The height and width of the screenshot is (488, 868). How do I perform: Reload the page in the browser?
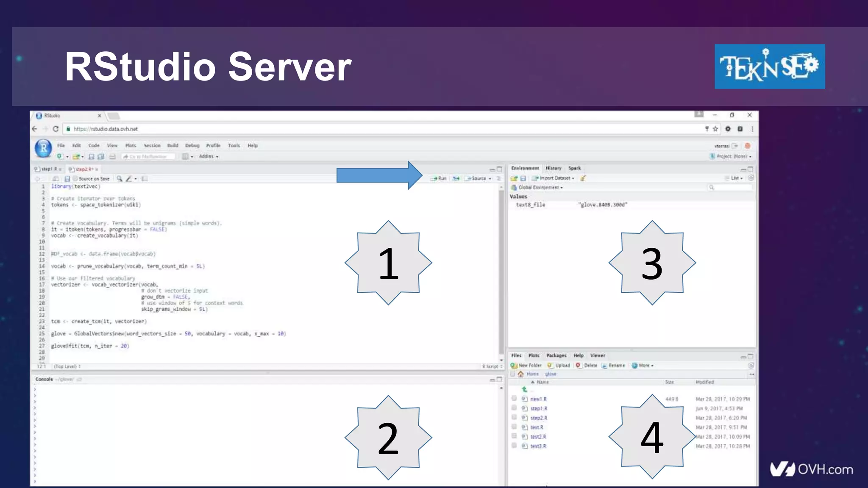tap(56, 129)
